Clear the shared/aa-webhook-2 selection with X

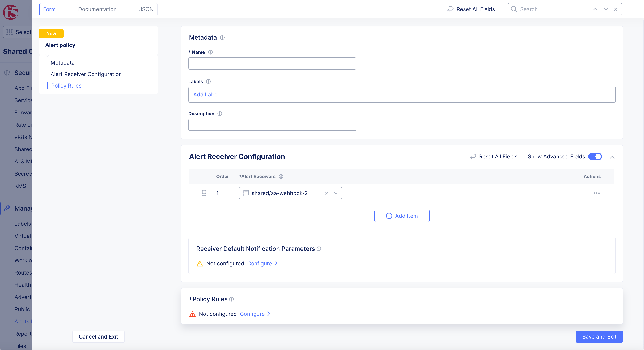coord(326,193)
